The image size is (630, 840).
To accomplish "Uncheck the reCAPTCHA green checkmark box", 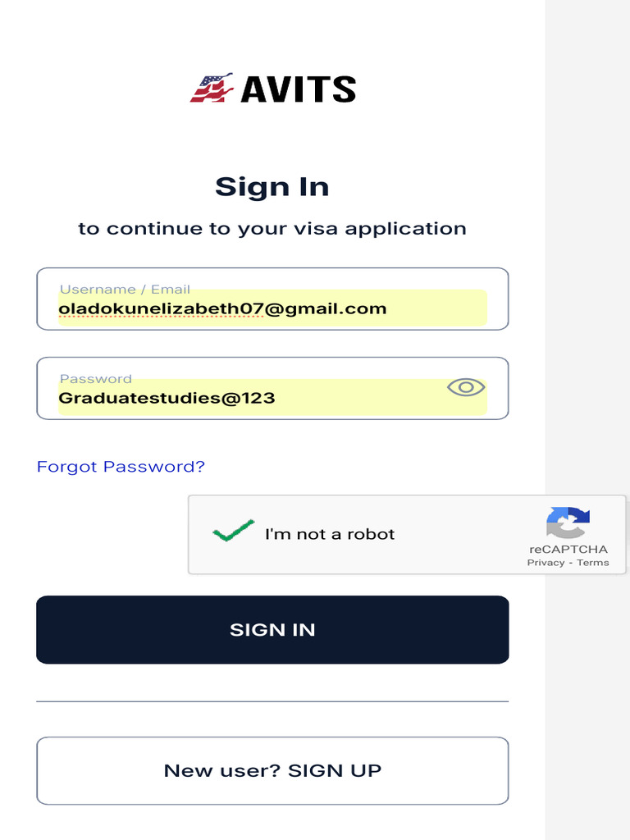I will point(233,533).
